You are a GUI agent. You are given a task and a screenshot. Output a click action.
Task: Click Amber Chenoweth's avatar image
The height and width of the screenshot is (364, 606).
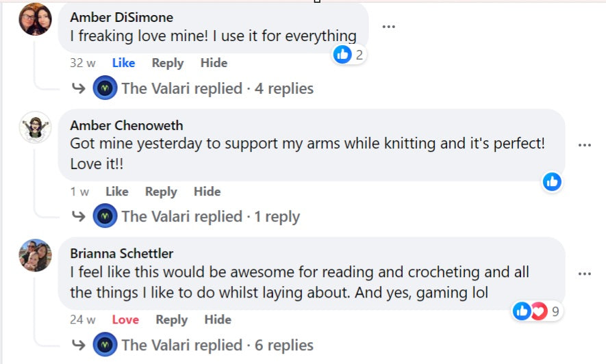click(35, 127)
